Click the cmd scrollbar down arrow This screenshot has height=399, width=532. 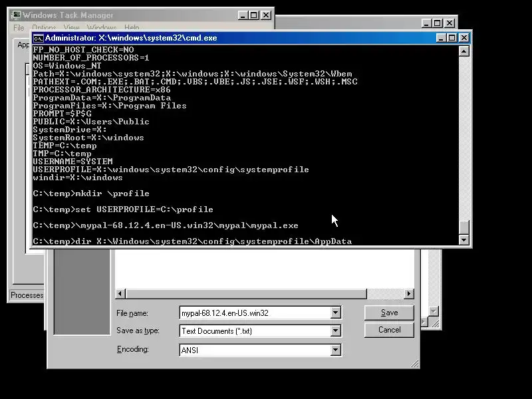coord(464,240)
